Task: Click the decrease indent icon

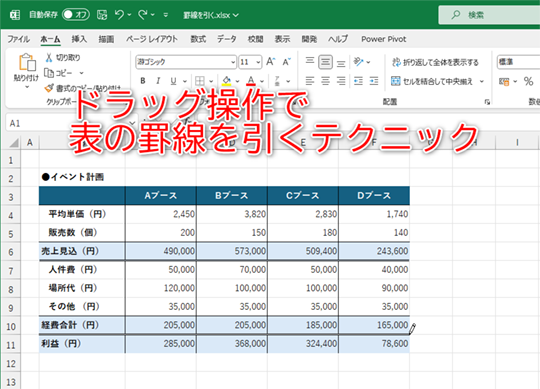Action: tap(358, 81)
